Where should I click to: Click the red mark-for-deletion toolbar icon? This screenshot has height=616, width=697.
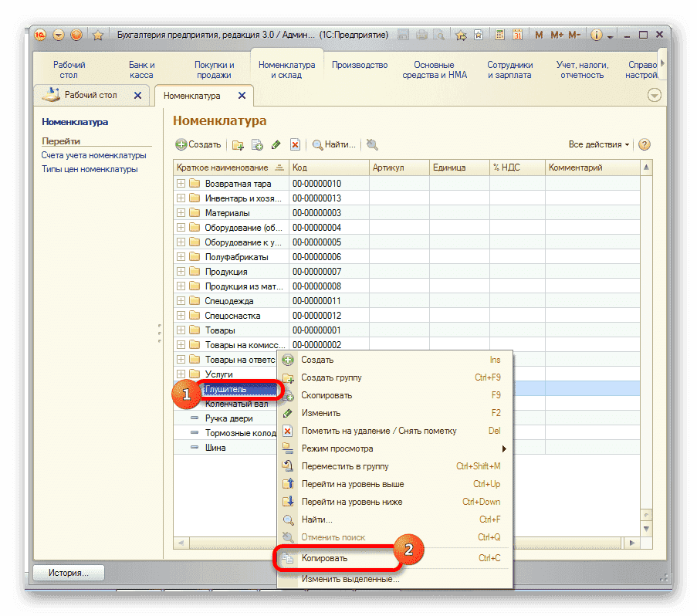click(295, 144)
